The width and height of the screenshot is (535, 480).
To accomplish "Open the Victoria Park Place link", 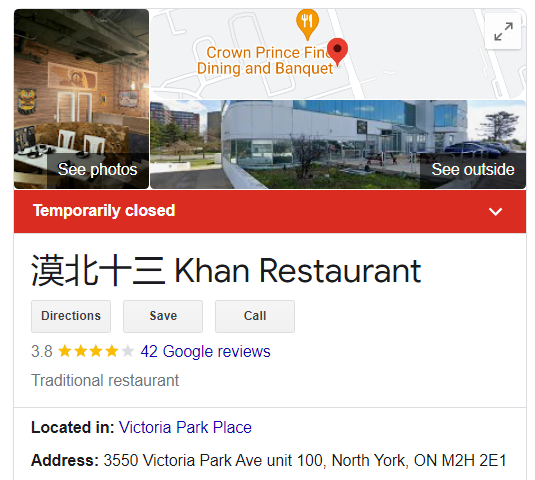I will tap(185, 427).
